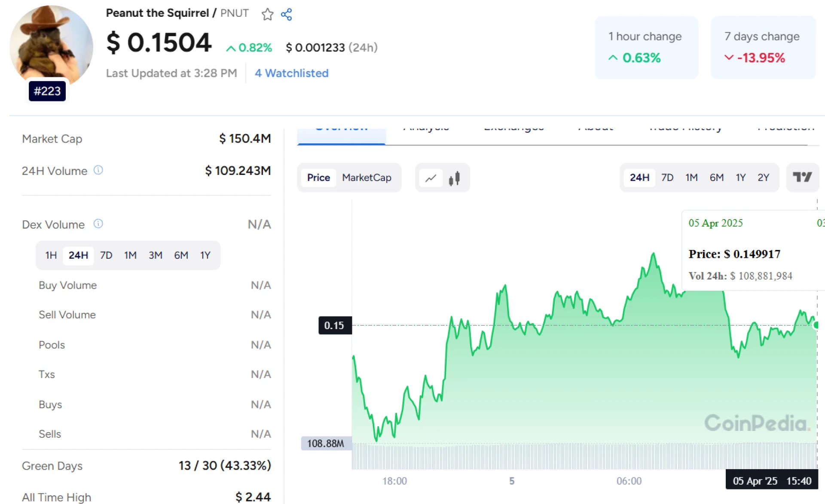This screenshot has height=504, width=825.
Task: Select the line chart icon
Action: [x=431, y=177]
